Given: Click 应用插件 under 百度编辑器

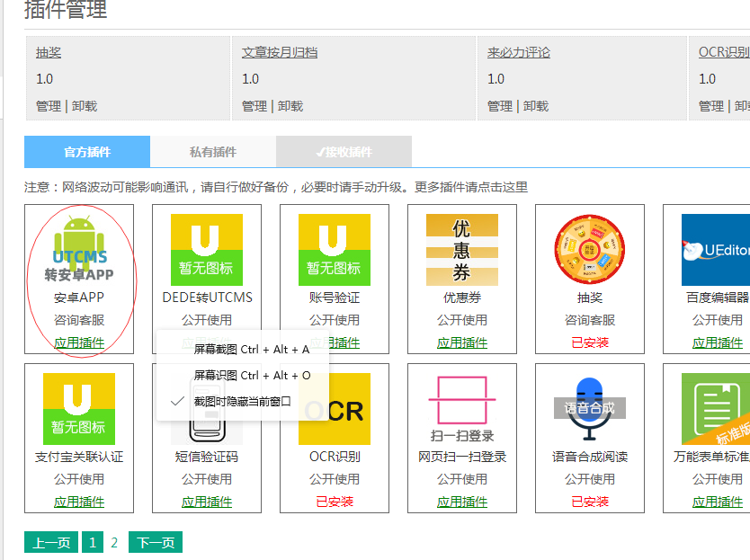Looking at the screenshot, I should click(718, 342).
